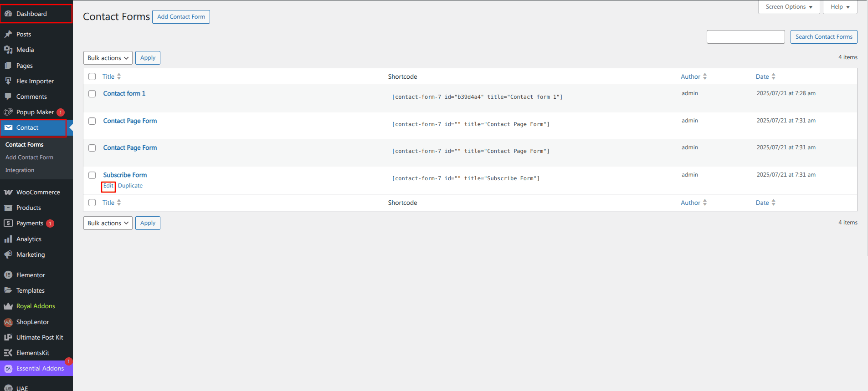Screen dimensions: 868x391
Task: Click the search contact forms input field
Action: pyautogui.click(x=745, y=37)
